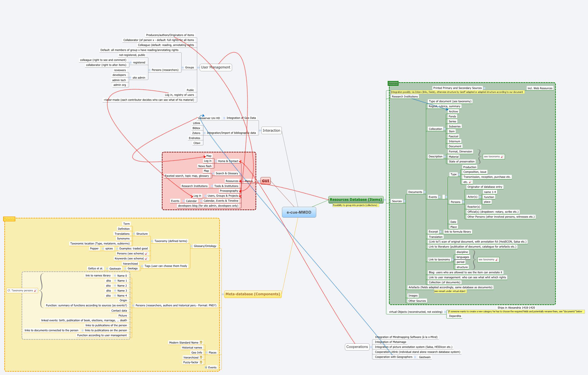This screenshot has width=588, height=375.
Task: Collapse the Description branch
Action: coord(445,157)
